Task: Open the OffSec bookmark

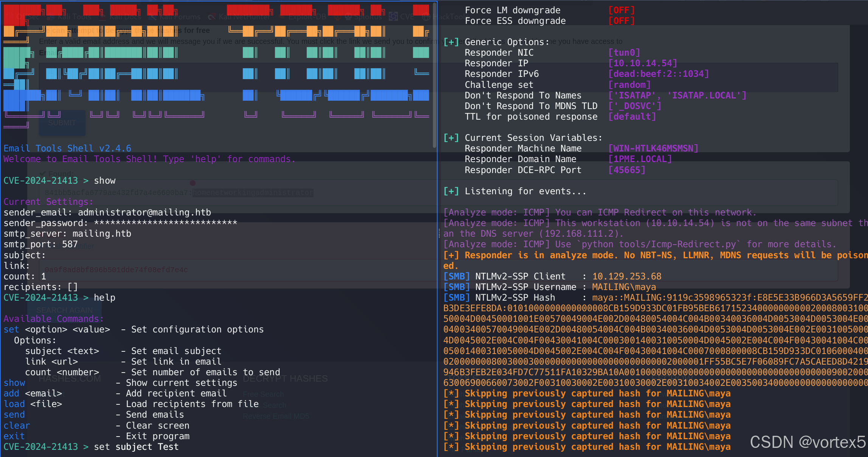Action: click(x=28, y=17)
